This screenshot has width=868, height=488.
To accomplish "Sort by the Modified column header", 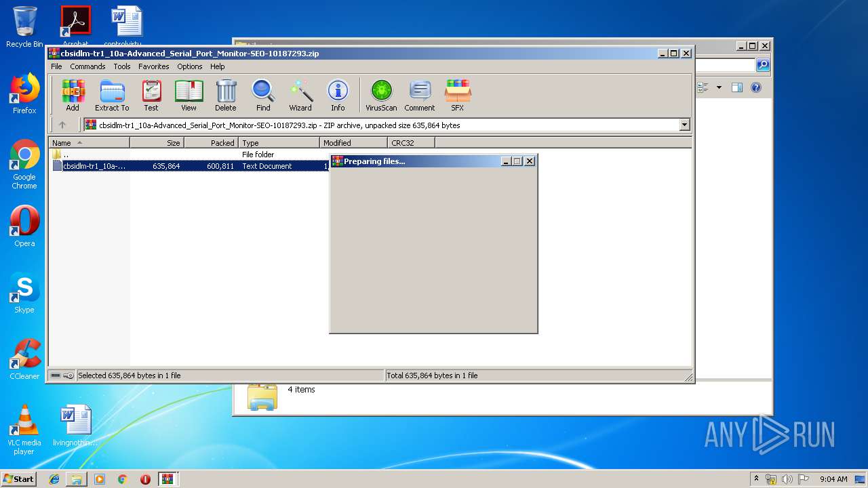I will pyautogui.click(x=353, y=143).
